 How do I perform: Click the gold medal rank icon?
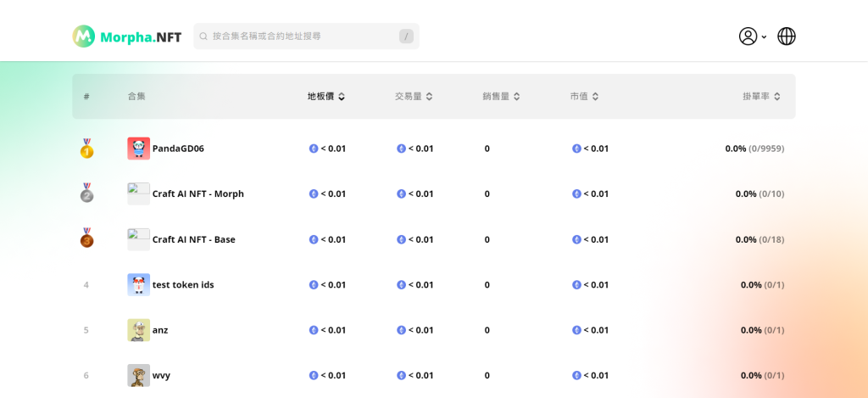[86, 149]
